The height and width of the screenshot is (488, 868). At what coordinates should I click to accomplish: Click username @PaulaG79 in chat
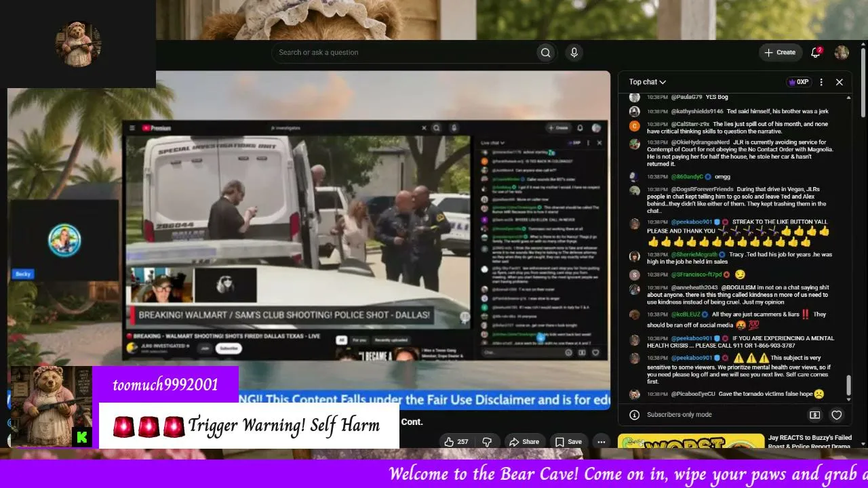[686, 98]
